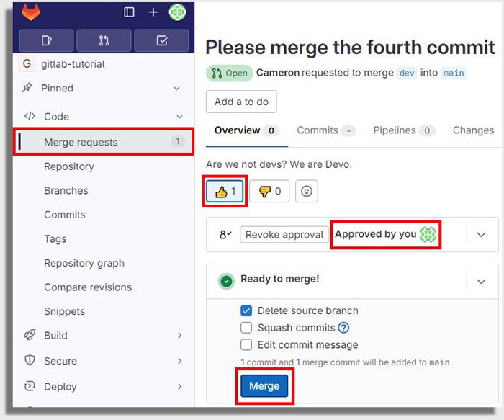Switch to the Pipelines tab
Image resolution: width=504 pixels, height=420 pixels.
click(395, 130)
